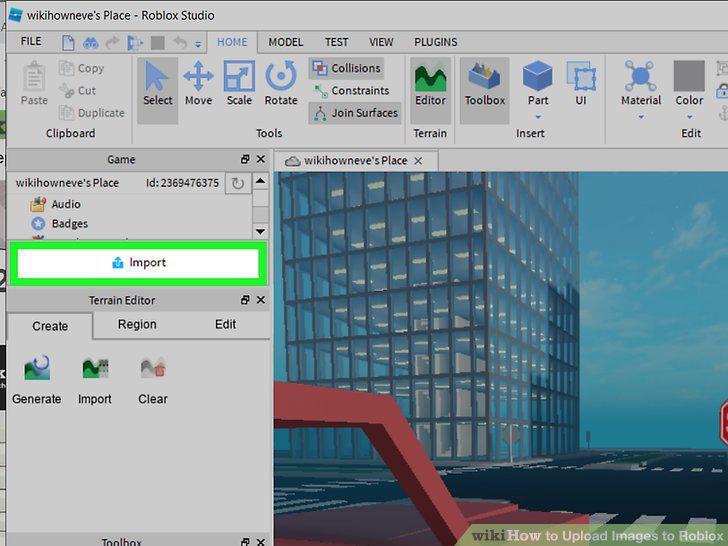Viewport: 728px width, 546px height.
Task: Expand the Material dropdown arrow
Action: coord(641,117)
